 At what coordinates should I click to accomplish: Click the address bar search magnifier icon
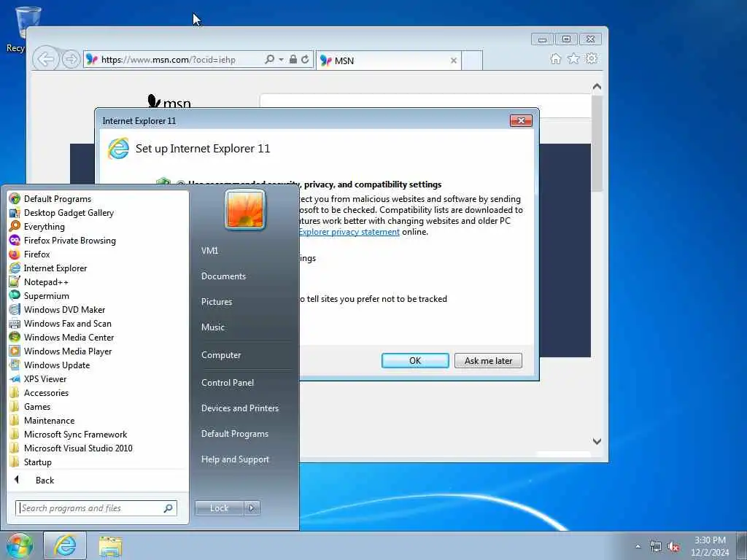[270, 60]
